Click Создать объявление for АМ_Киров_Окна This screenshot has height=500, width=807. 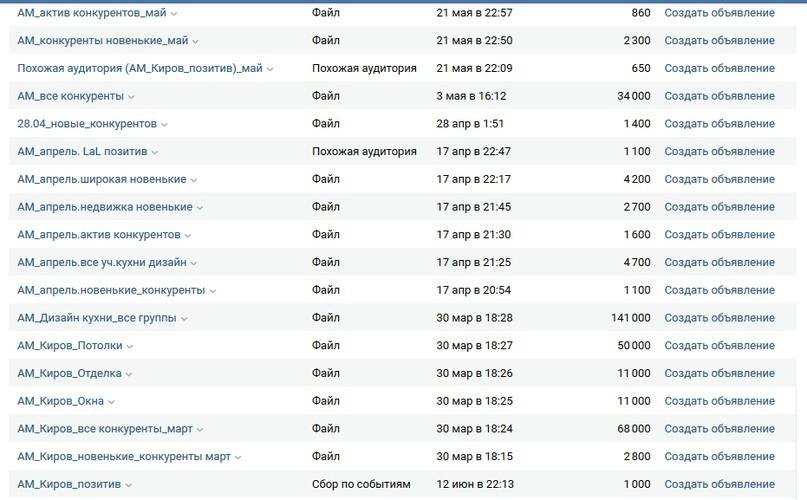click(719, 401)
